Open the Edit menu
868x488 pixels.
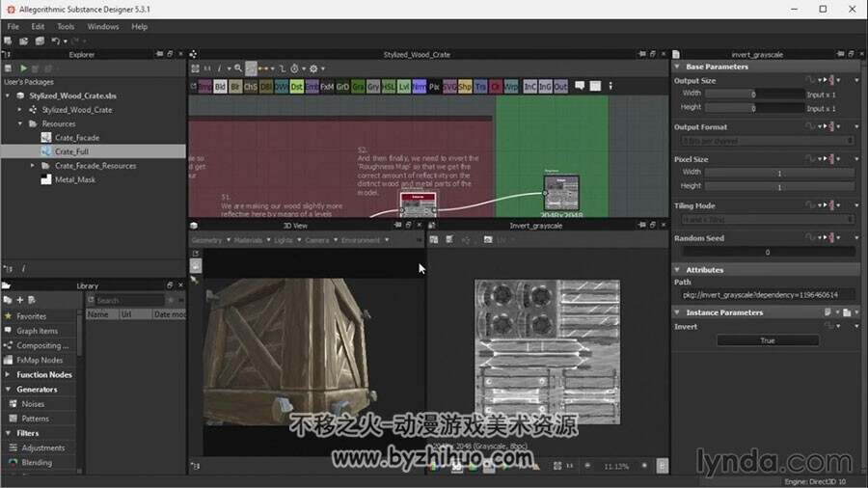click(x=38, y=27)
